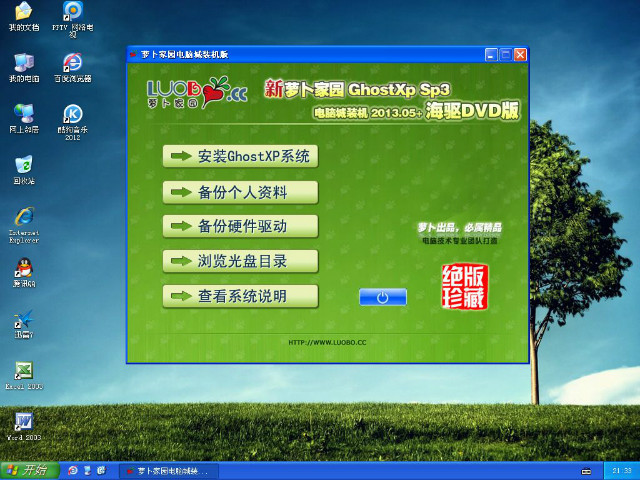Click the third quick launch icon in taskbar
The height and width of the screenshot is (480, 640).
[102, 471]
